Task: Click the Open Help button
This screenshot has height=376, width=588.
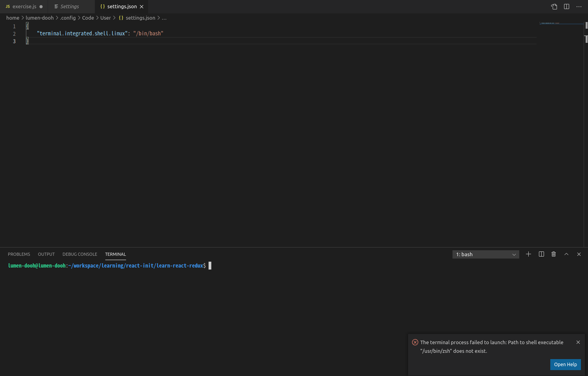Action: click(565, 364)
